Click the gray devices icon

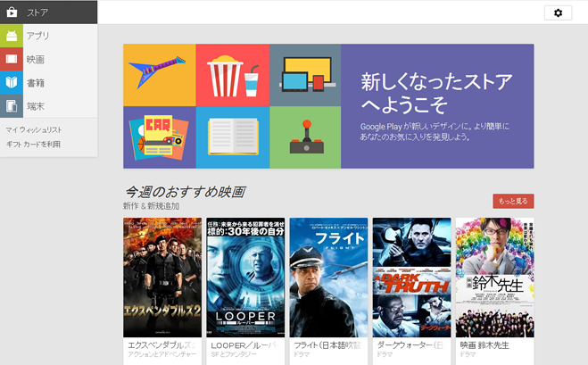pyautogui.click(x=12, y=106)
